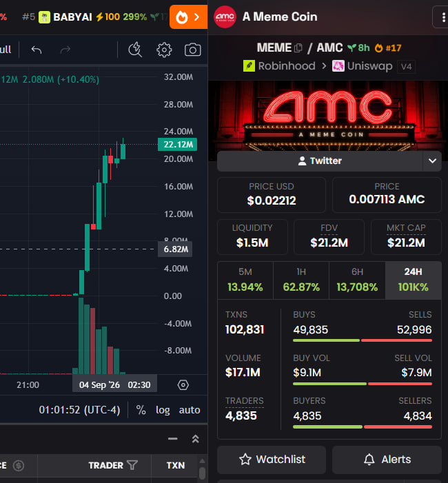Select the 1H timeframe tab

(301, 280)
